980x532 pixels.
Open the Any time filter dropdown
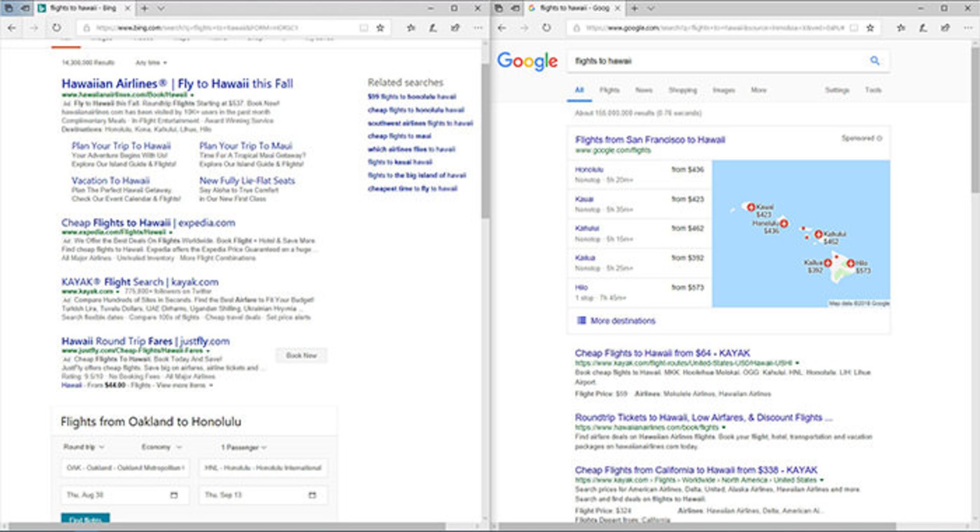(151, 63)
